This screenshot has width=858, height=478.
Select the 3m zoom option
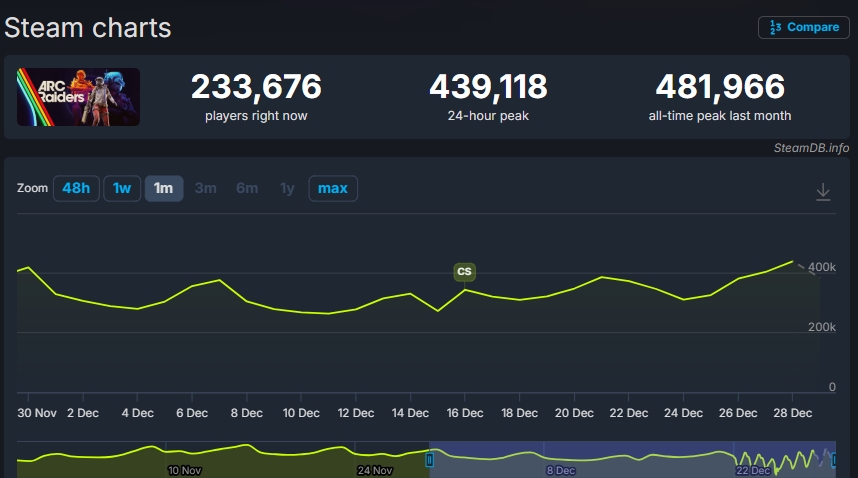[x=206, y=188]
